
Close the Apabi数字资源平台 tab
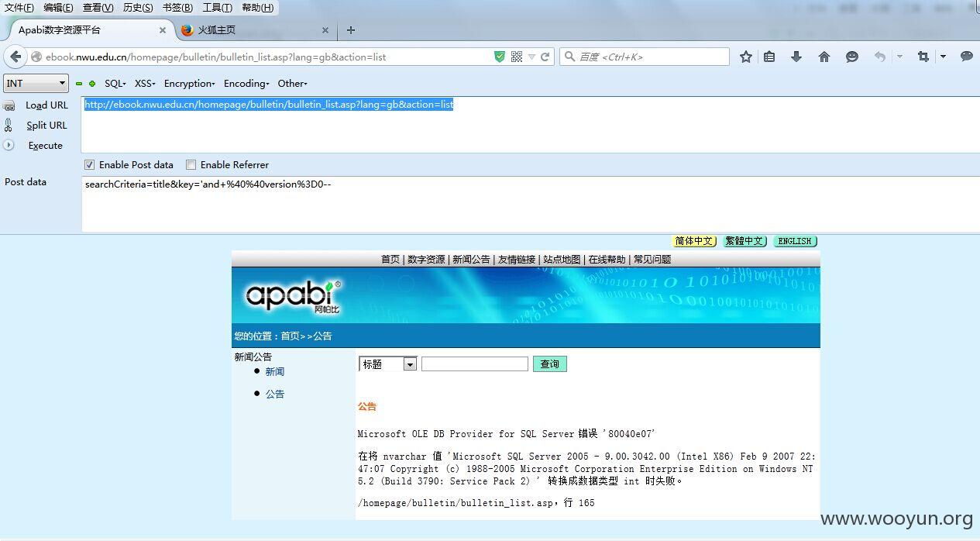click(x=163, y=30)
